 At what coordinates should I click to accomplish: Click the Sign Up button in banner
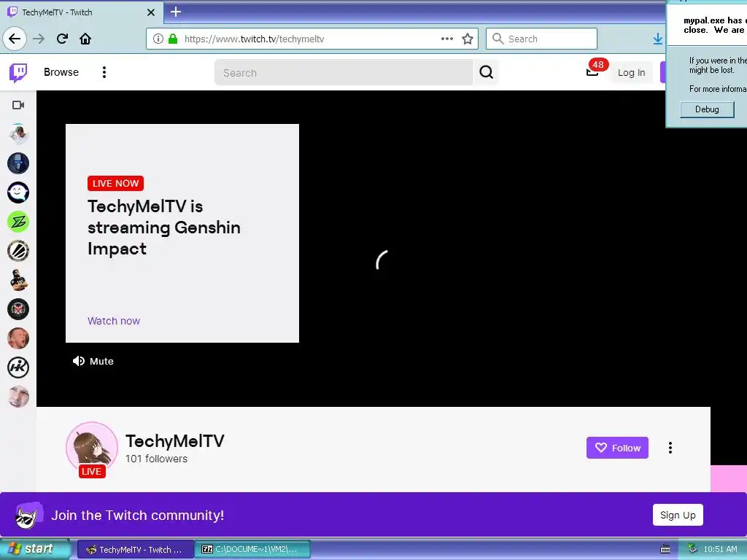[678, 515]
